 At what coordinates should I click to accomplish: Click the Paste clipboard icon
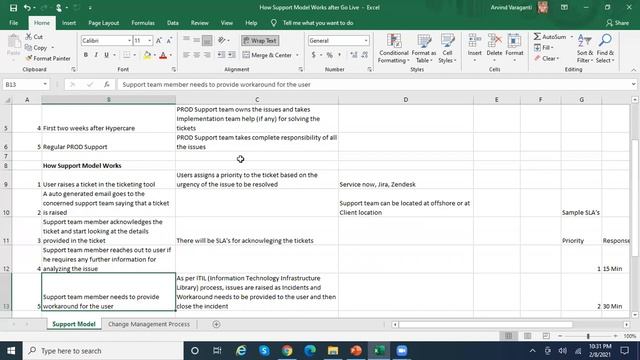[x=13, y=42]
